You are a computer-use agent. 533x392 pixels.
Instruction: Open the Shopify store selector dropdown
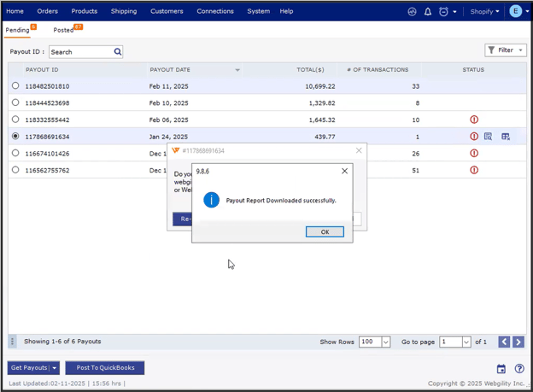pyautogui.click(x=484, y=12)
